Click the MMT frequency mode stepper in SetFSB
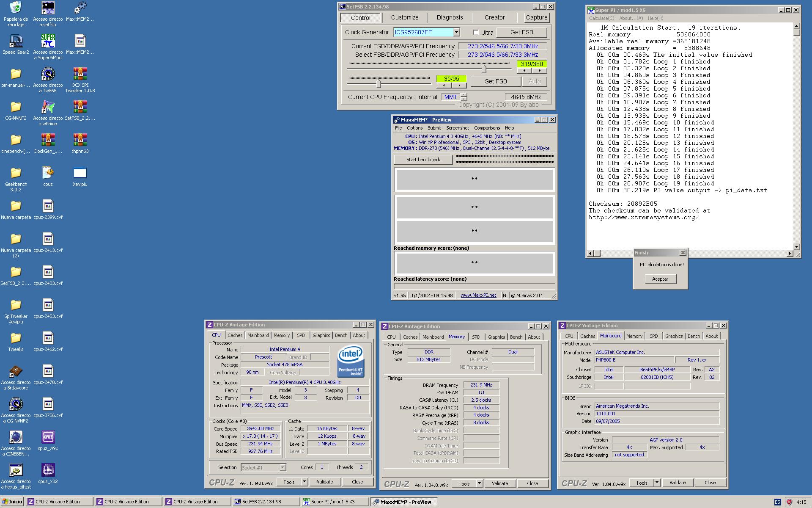 tap(464, 97)
